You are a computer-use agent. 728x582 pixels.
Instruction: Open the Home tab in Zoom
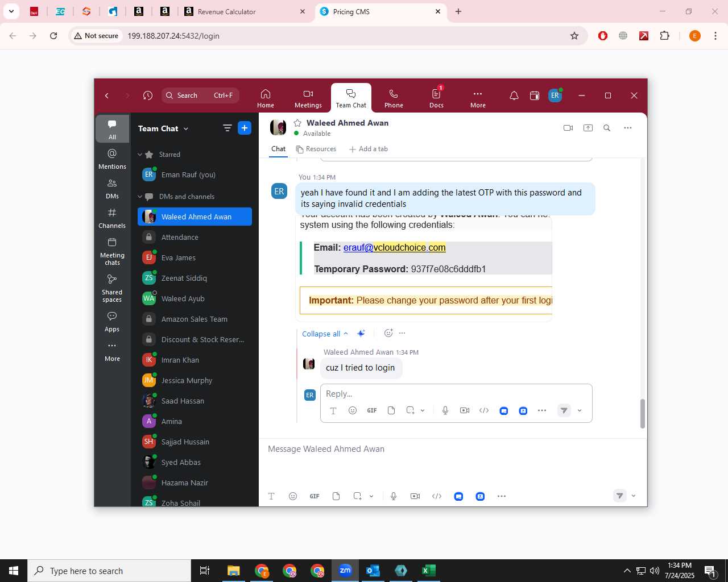[x=266, y=98]
